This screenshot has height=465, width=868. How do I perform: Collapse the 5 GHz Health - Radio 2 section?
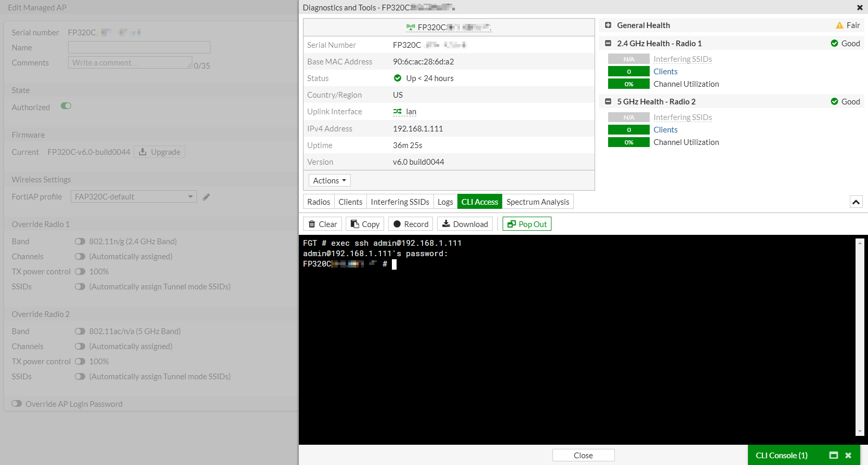point(608,102)
